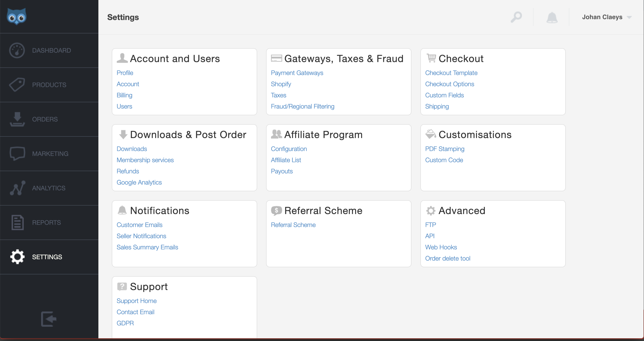Screen dimensions: 644x341
Task: Click the Settings gear sidebar icon
Action: pos(17,256)
